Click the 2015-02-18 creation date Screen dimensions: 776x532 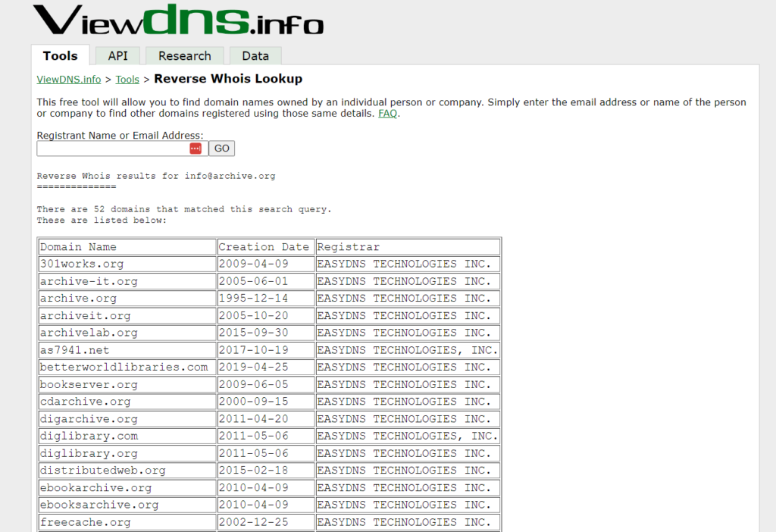(x=266, y=470)
